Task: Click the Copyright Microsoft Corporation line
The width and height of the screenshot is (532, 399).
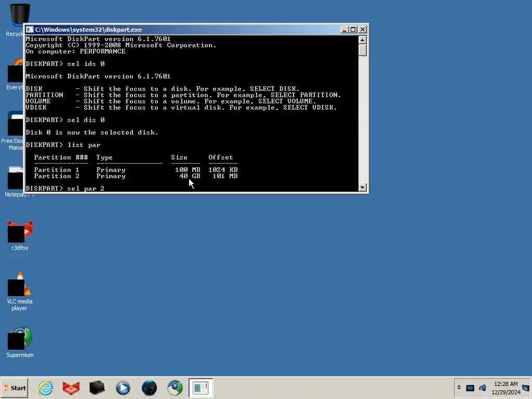Action: [x=121, y=45]
